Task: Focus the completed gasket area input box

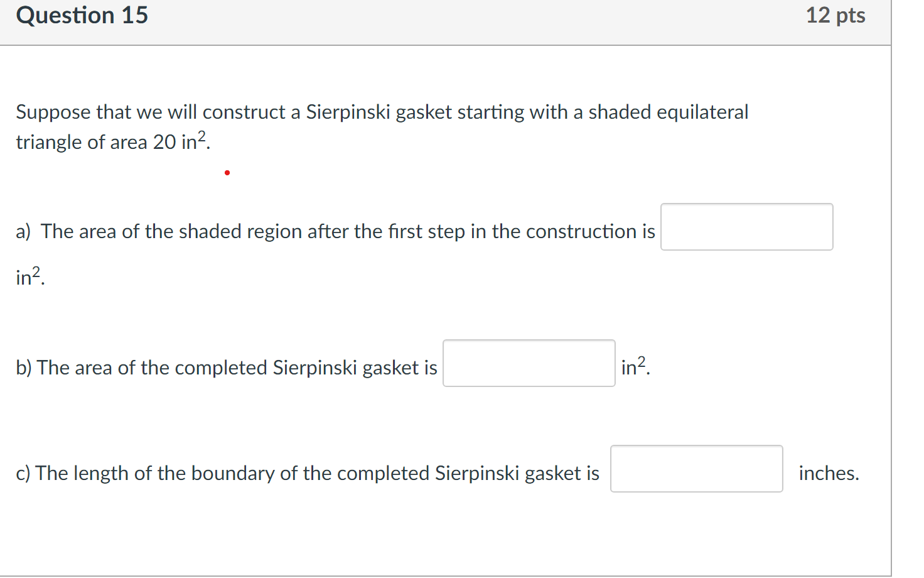Action: (x=529, y=363)
